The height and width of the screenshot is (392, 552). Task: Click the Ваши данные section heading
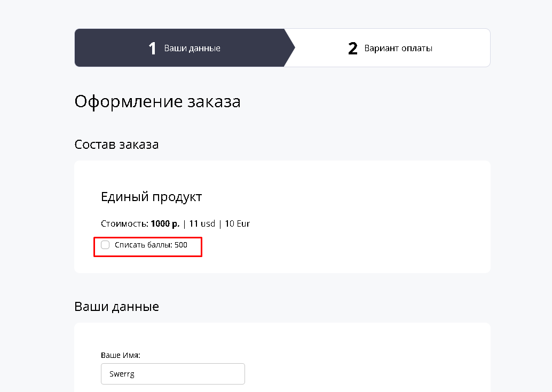tap(116, 307)
